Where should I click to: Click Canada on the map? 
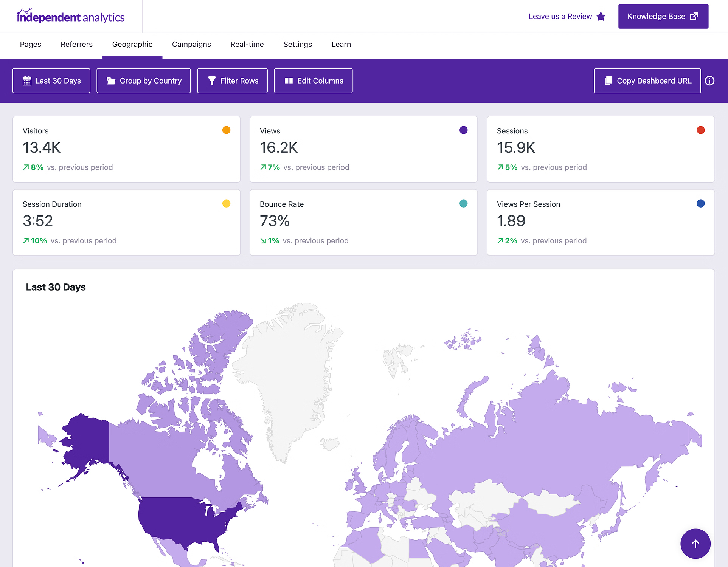click(x=159, y=457)
